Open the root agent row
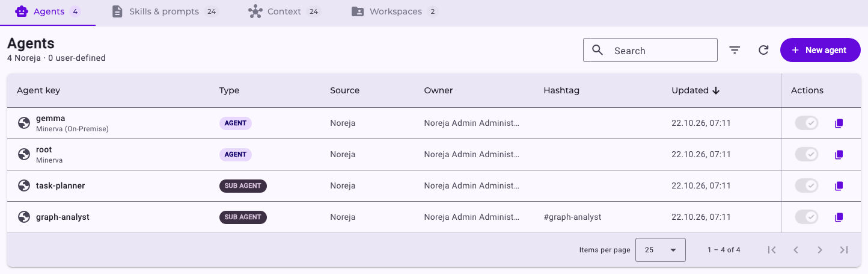 (x=434, y=154)
